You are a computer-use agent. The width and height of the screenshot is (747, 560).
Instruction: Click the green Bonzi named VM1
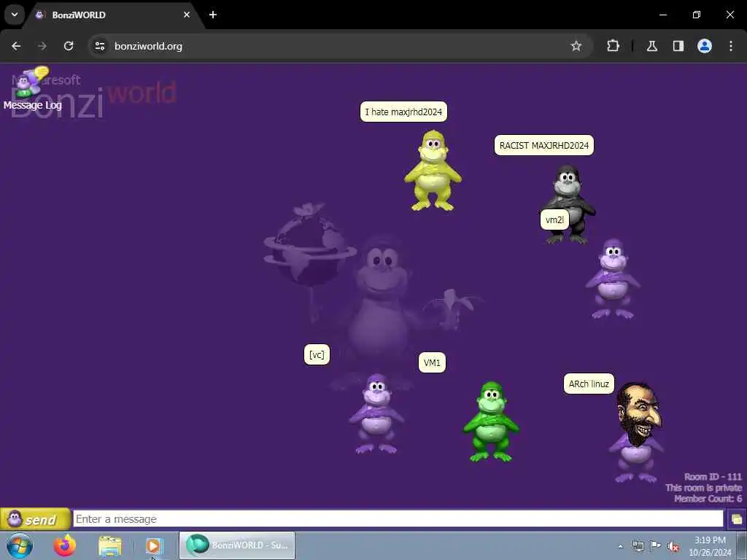[491, 421]
